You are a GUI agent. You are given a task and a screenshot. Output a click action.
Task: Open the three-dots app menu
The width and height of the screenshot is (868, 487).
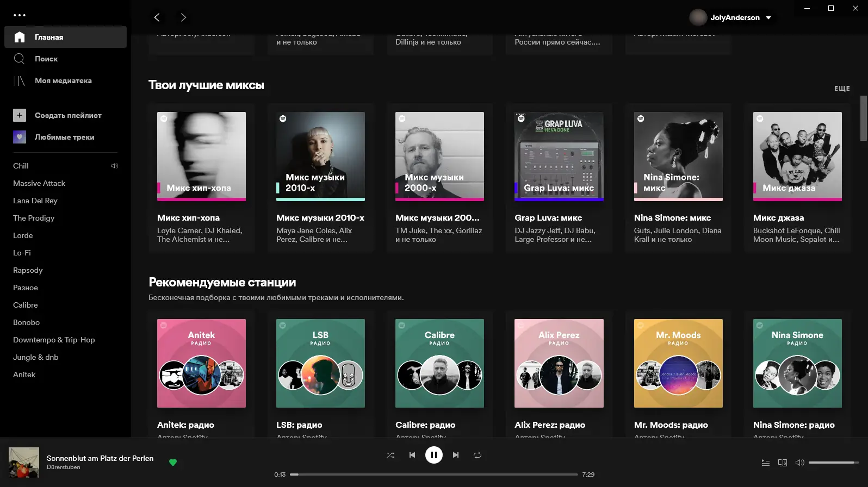(20, 15)
